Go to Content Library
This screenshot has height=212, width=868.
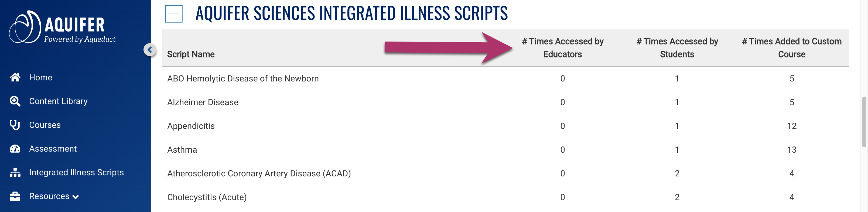tap(58, 101)
